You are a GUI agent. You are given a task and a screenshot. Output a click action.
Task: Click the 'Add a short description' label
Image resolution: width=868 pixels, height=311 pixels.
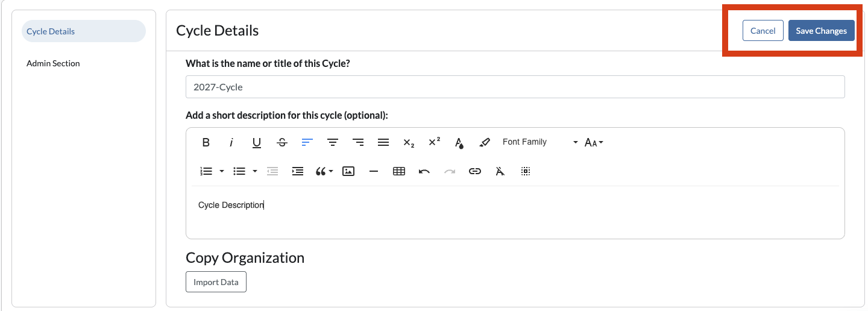pyautogui.click(x=287, y=115)
